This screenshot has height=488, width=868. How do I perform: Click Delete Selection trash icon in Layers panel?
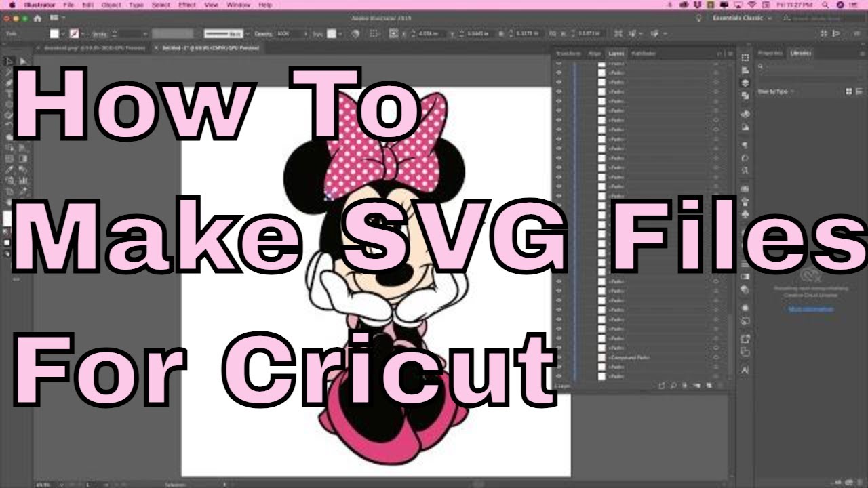[721, 386]
